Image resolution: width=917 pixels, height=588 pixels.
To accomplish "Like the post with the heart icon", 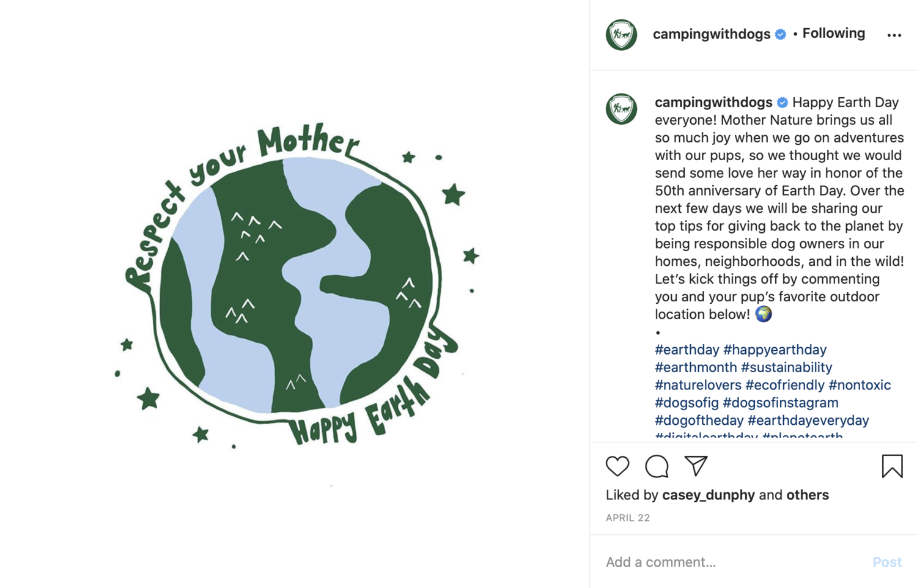I will tap(617, 466).
